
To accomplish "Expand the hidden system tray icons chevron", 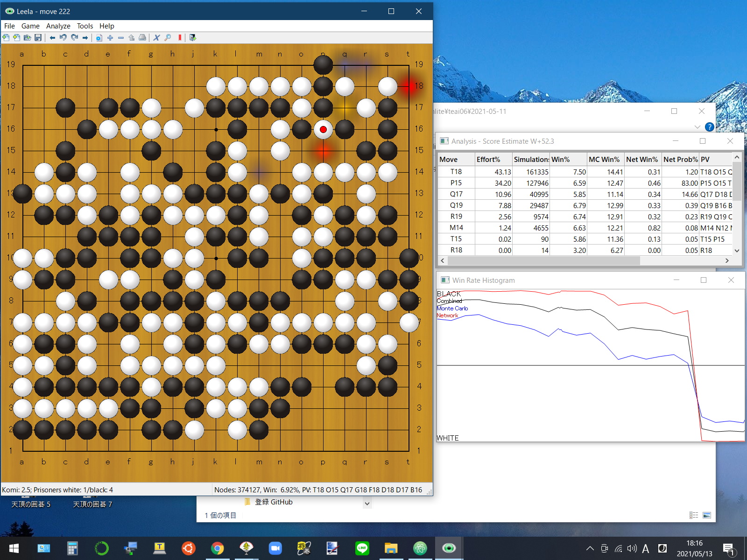I will tap(590, 548).
